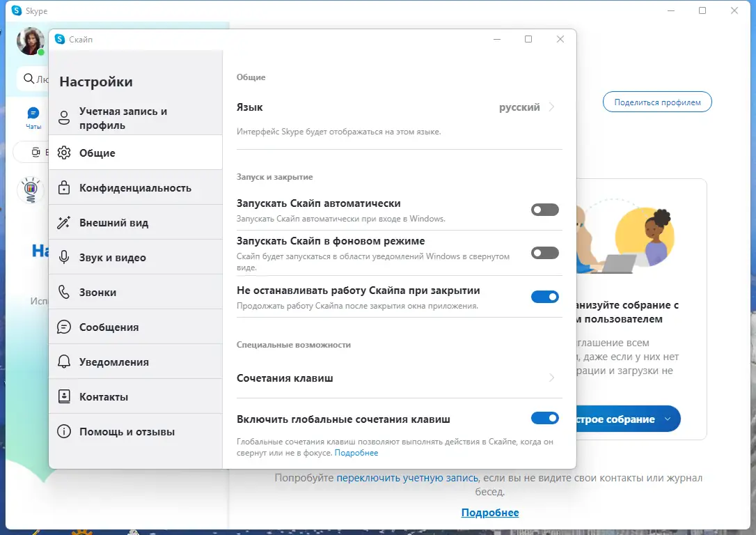Toggle Запускать Скайп в фоновом режиме switch

click(545, 253)
